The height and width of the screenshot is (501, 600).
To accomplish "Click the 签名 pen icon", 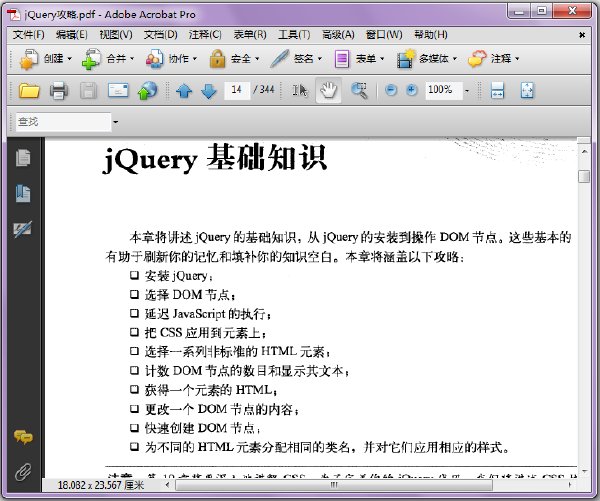I will 279,59.
